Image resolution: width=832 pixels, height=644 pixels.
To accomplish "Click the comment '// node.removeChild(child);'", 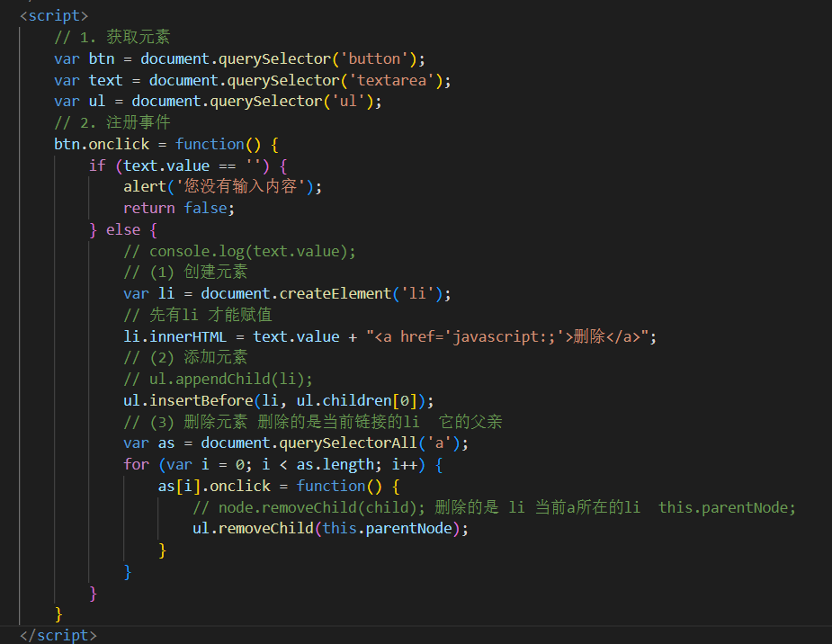I will (309, 507).
